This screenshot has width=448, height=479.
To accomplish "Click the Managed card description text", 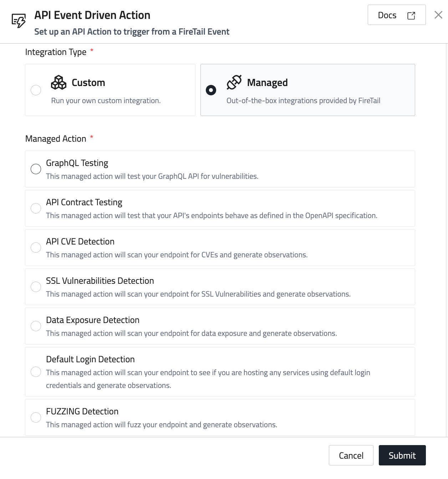I will (x=303, y=101).
